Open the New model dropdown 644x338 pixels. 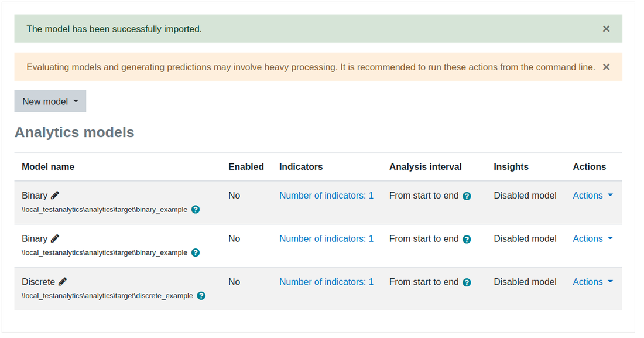(x=50, y=101)
